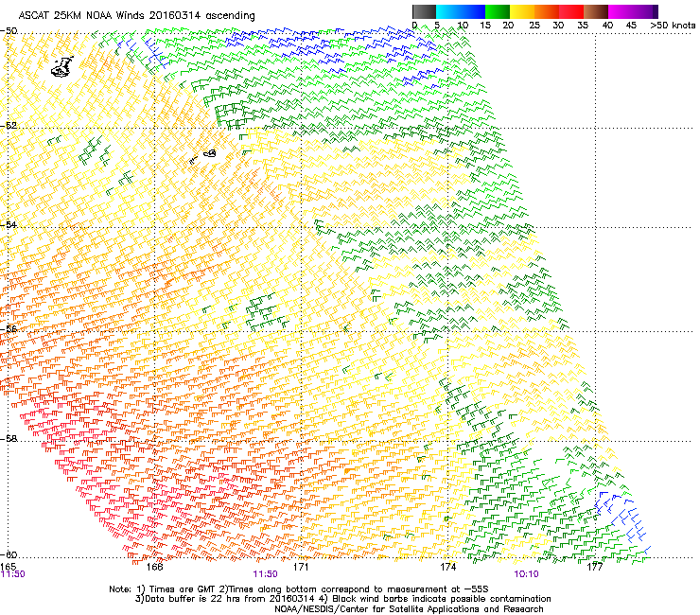Click the yellow 20-25 knots legend swatch
700x615 pixels.
(x=522, y=11)
